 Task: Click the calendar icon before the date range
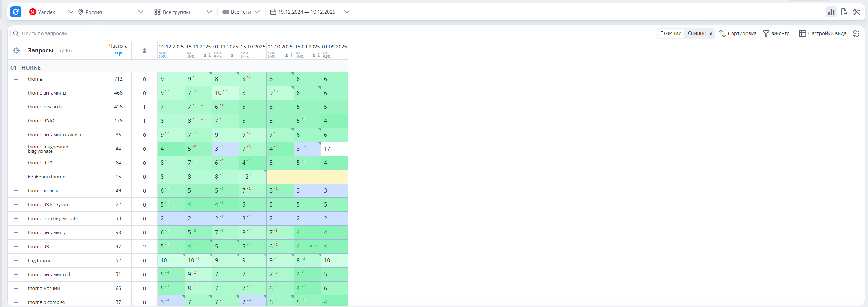(273, 12)
